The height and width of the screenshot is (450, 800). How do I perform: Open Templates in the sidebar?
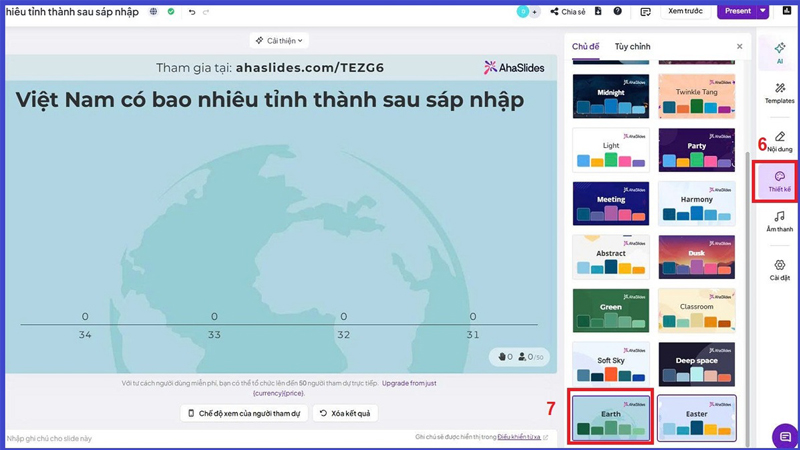pos(780,93)
